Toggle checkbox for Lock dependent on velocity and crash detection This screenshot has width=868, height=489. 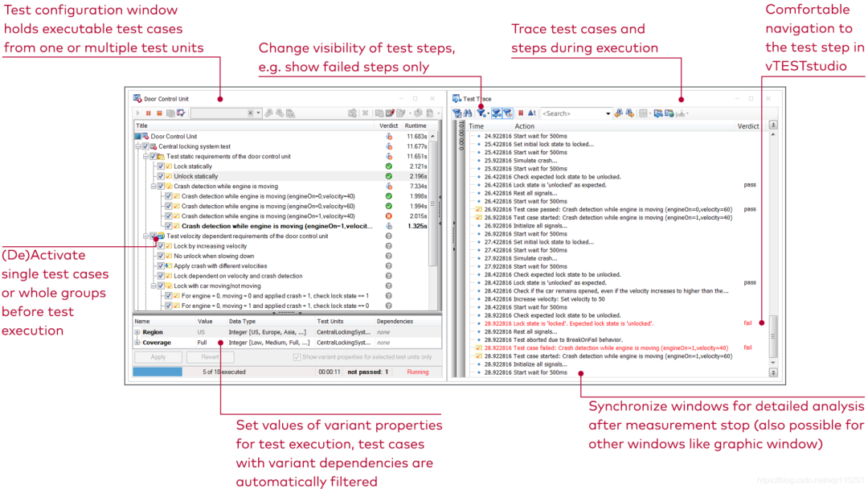tap(161, 276)
